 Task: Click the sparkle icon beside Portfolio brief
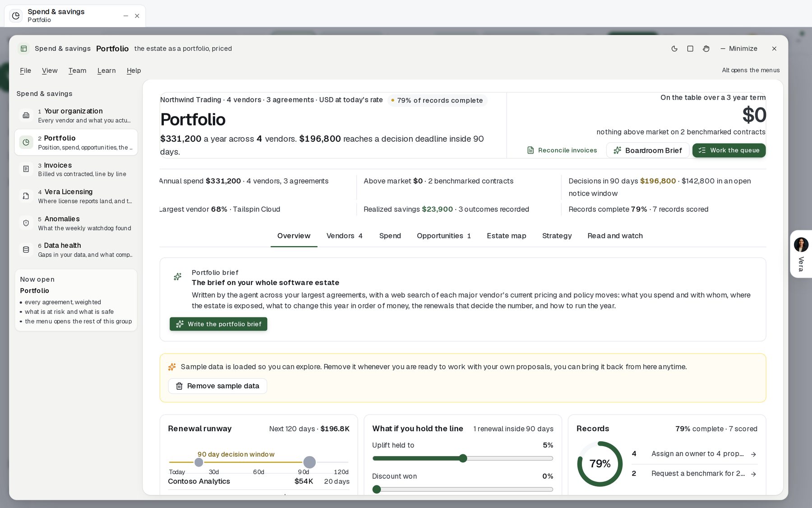tap(178, 276)
